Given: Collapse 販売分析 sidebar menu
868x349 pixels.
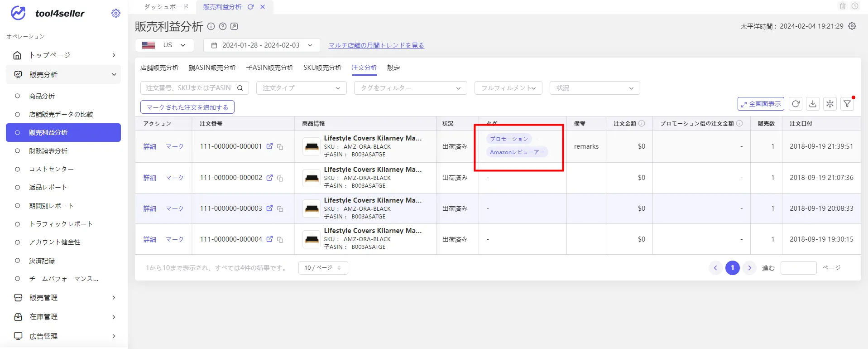Looking at the screenshot, I should [63, 74].
